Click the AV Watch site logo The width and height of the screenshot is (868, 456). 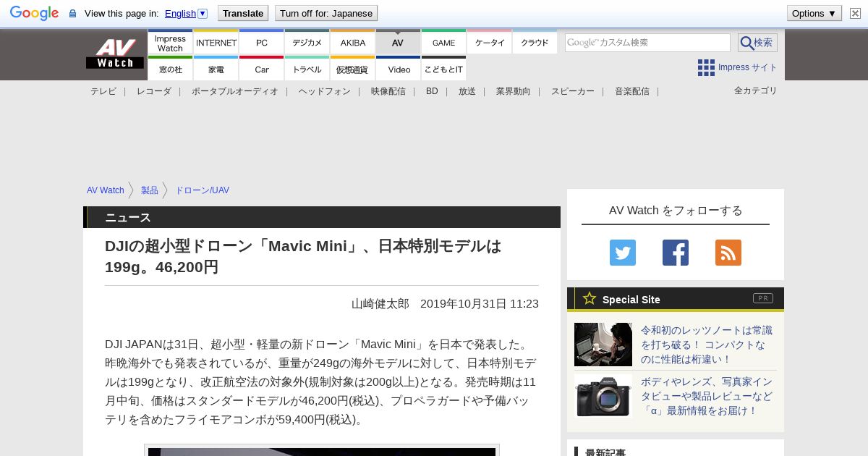click(115, 54)
